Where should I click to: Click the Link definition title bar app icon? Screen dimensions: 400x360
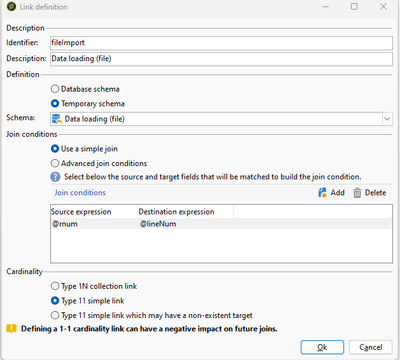11,7
